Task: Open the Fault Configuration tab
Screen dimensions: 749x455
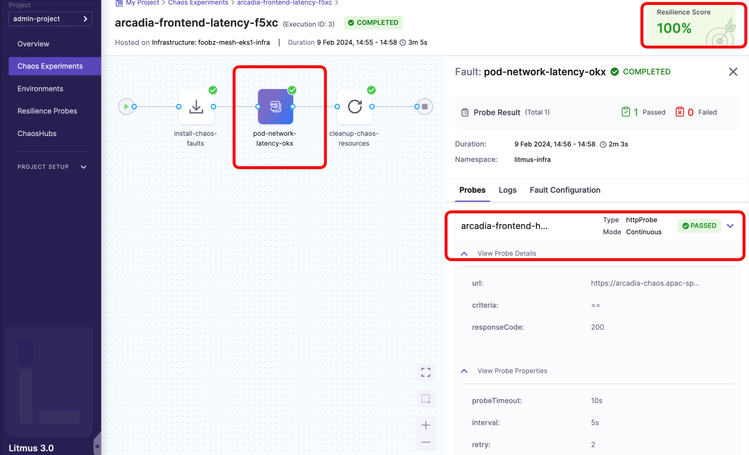Action: tap(563, 190)
